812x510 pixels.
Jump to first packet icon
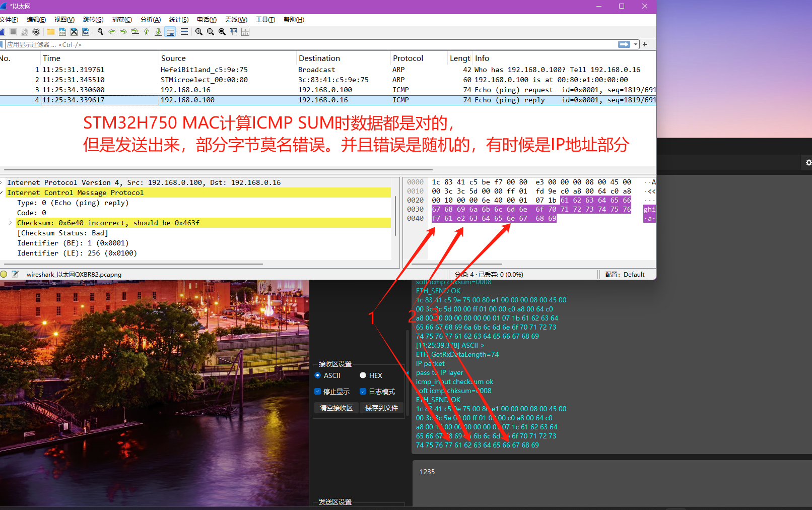[x=147, y=32]
